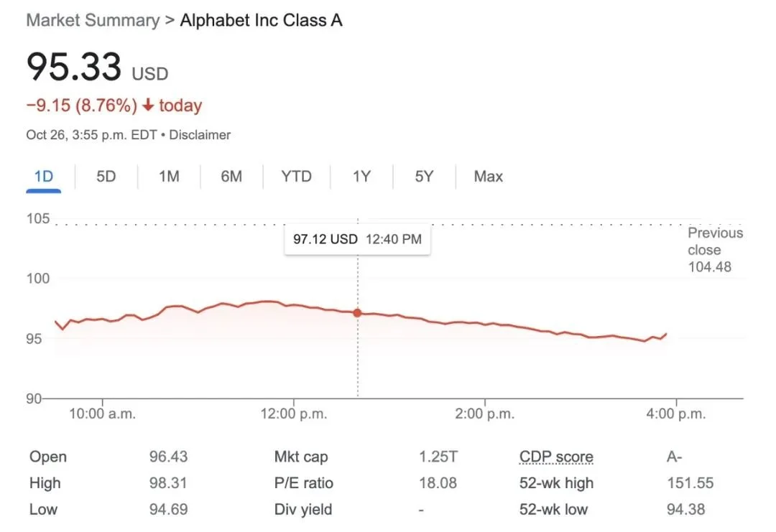Click the Previous close 104.48 label
The width and height of the screenshot is (776, 532).
715,250
